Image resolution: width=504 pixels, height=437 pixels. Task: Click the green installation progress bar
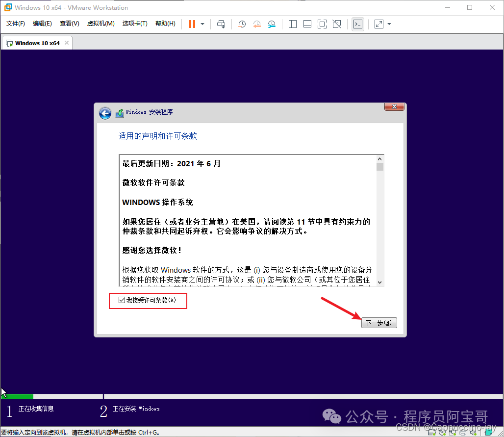tap(17, 396)
